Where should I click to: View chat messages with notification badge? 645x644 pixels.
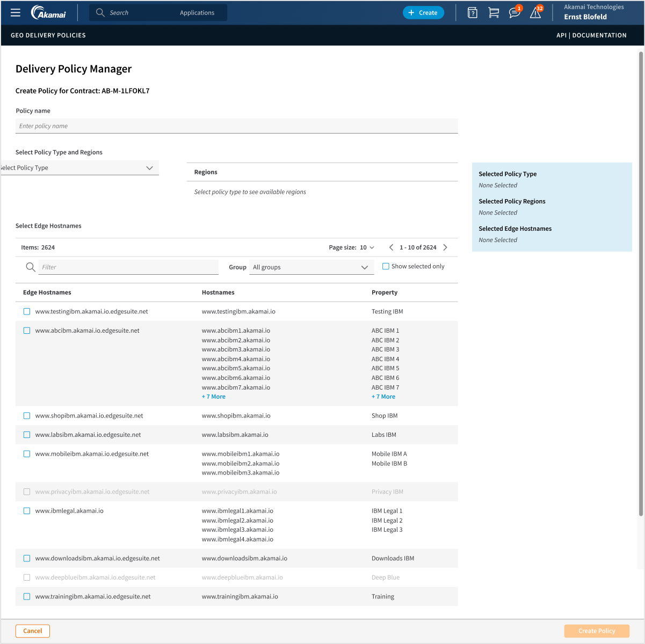pyautogui.click(x=514, y=12)
